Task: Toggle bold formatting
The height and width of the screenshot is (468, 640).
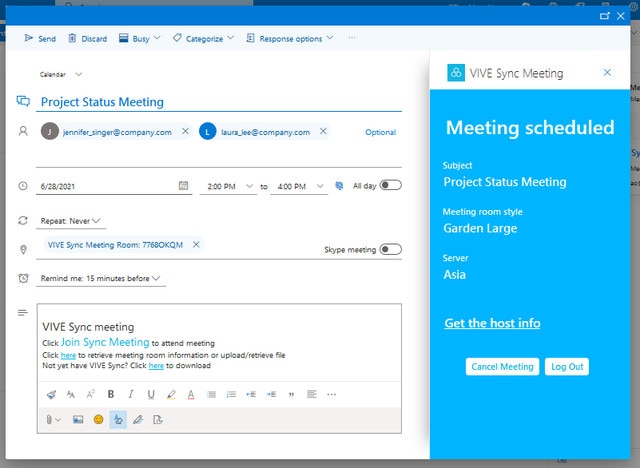Action: pyautogui.click(x=111, y=394)
